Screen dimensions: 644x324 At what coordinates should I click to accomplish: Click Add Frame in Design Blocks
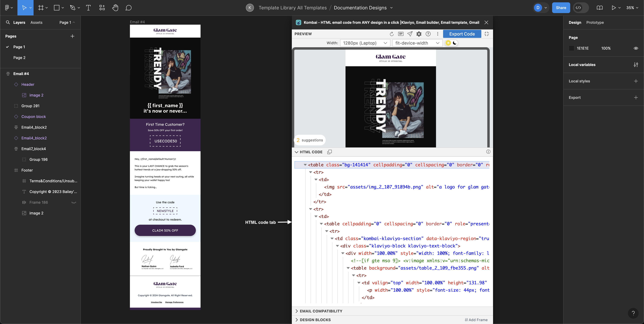476,320
